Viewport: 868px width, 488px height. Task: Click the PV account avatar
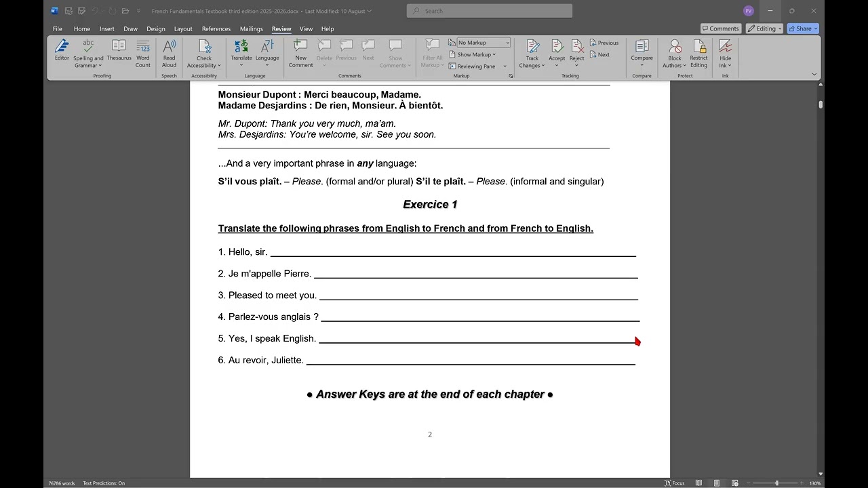click(x=749, y=11)
